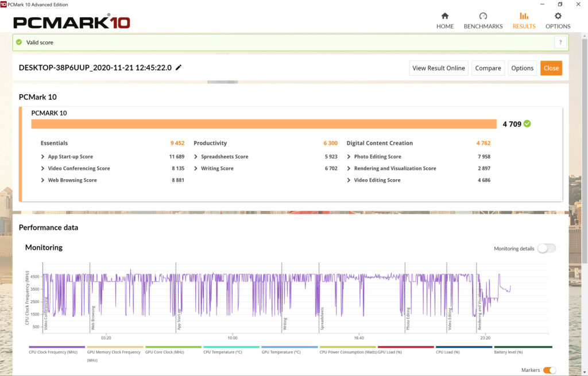Click the App Start-up marker on chart

click(179, 319)
